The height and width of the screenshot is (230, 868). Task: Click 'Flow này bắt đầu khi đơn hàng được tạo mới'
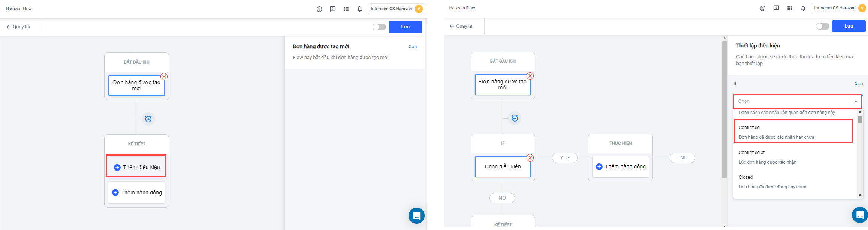(340, 58)
